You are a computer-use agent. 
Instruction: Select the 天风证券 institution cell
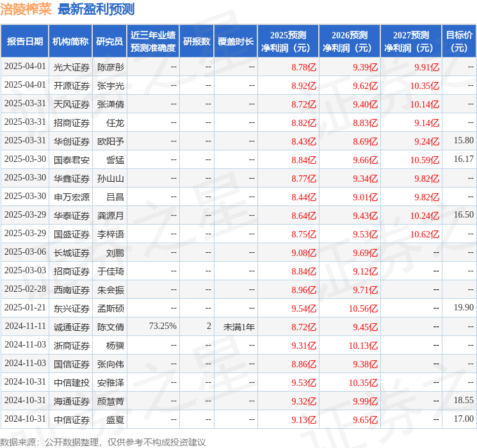click(x=72, y=104)
